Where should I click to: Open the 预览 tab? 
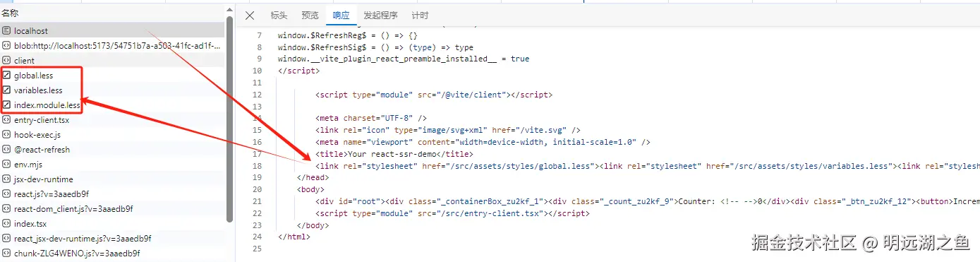click(310, 16)
